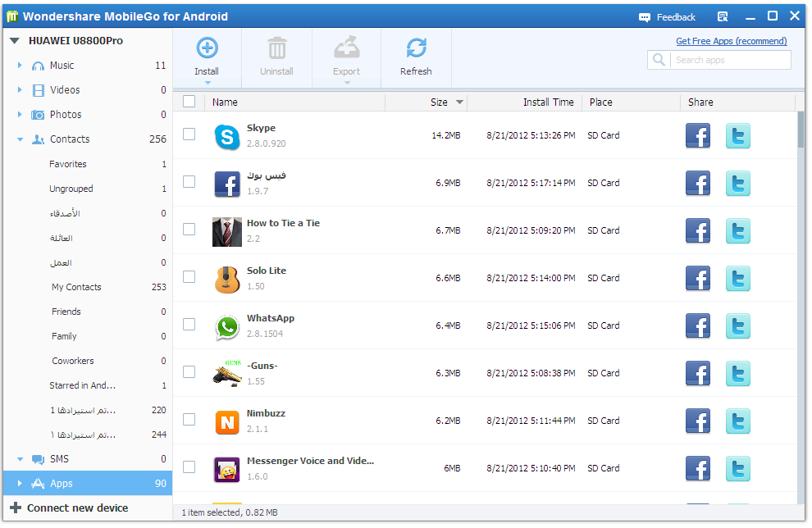The height and width of the screenshot is (528, 812).
Task: Click the title bar icon next to Feedback
Action: [723, 16]
